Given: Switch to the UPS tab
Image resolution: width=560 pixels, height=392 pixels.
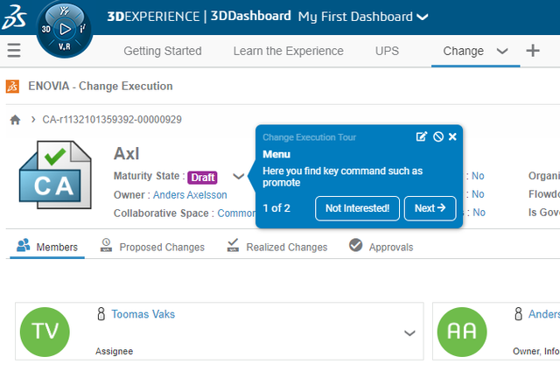Looking at the screenshot, I should coord(387,51).
